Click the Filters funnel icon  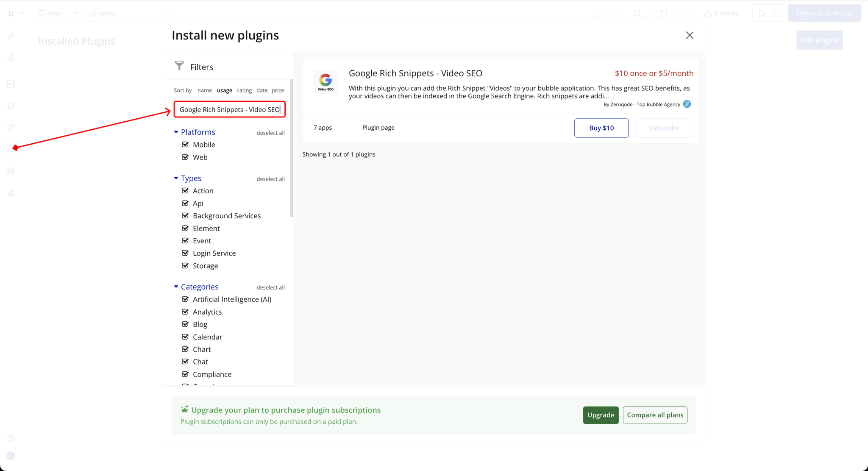(179, 66)
